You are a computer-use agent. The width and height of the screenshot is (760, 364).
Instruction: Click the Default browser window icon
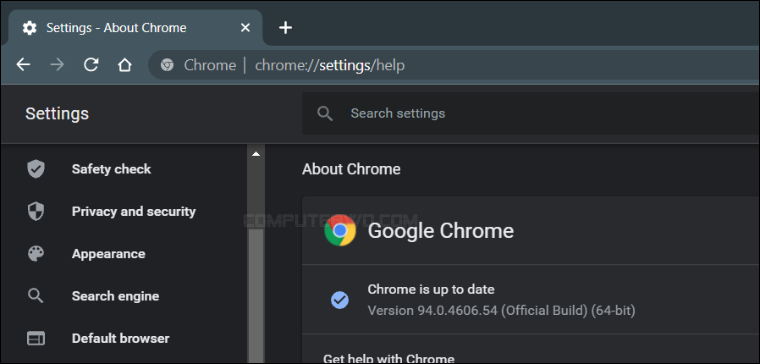[x=36, y=338]
